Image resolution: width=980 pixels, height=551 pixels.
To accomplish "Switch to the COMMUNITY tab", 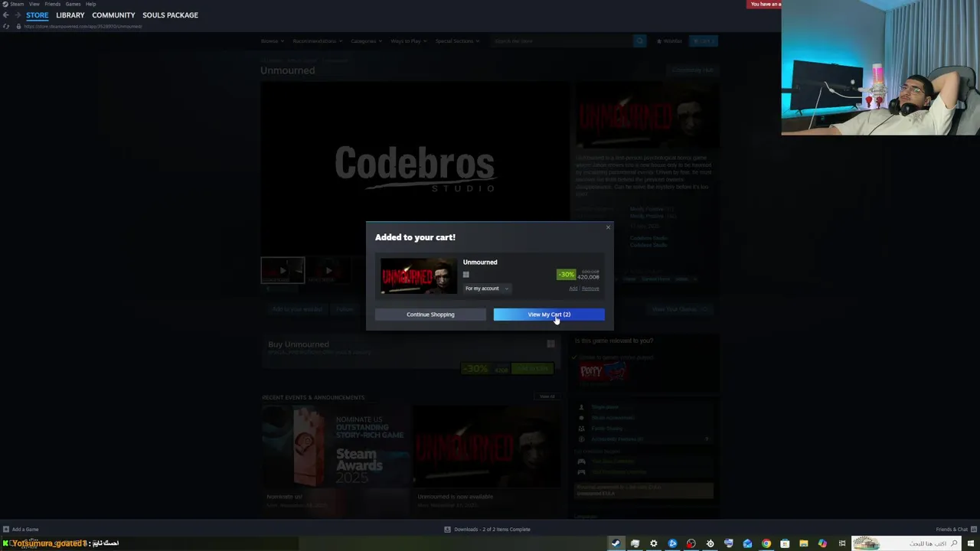I will [113, 15].
